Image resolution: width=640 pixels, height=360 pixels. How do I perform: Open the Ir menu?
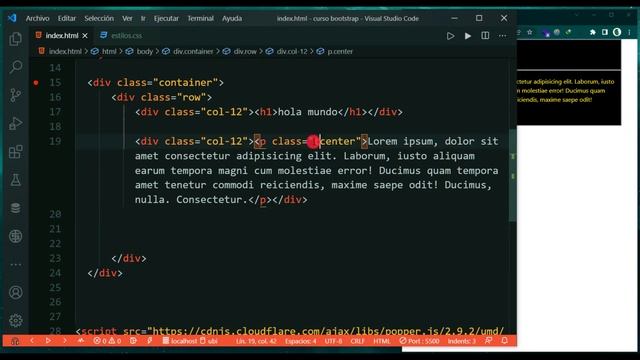click(143, 18)
